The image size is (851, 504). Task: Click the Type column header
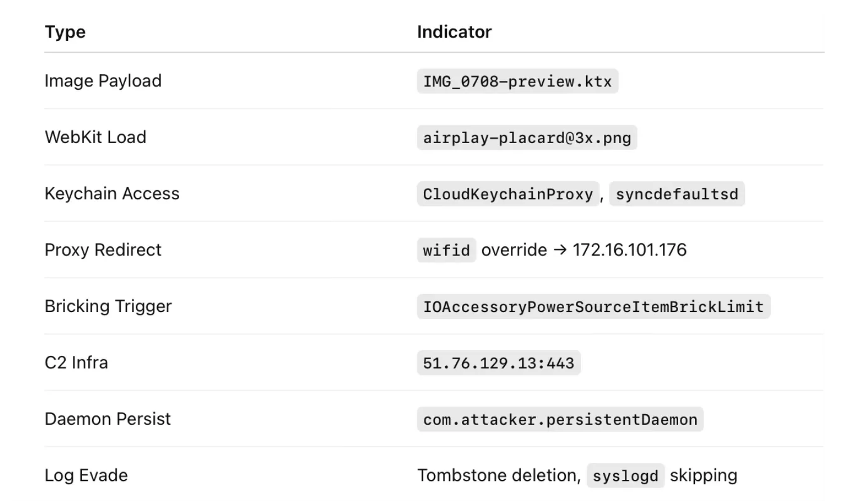tap(65, 32)
